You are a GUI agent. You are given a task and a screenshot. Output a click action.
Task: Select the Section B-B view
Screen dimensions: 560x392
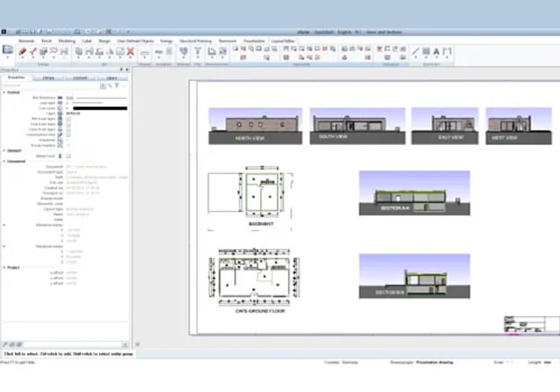[x=414, y=276]
